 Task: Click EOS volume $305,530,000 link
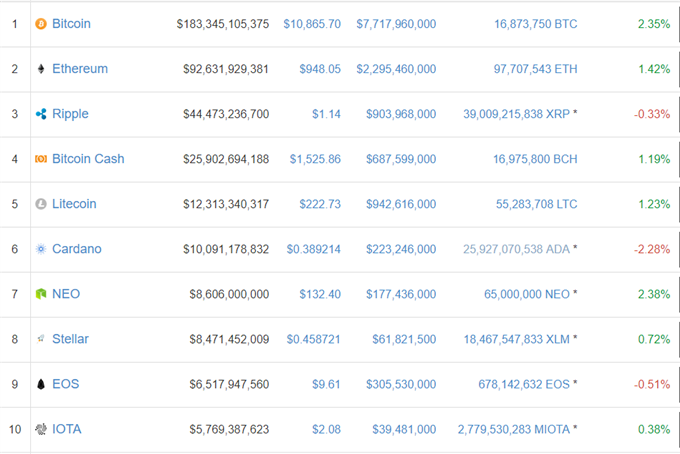tap(401, 385)
